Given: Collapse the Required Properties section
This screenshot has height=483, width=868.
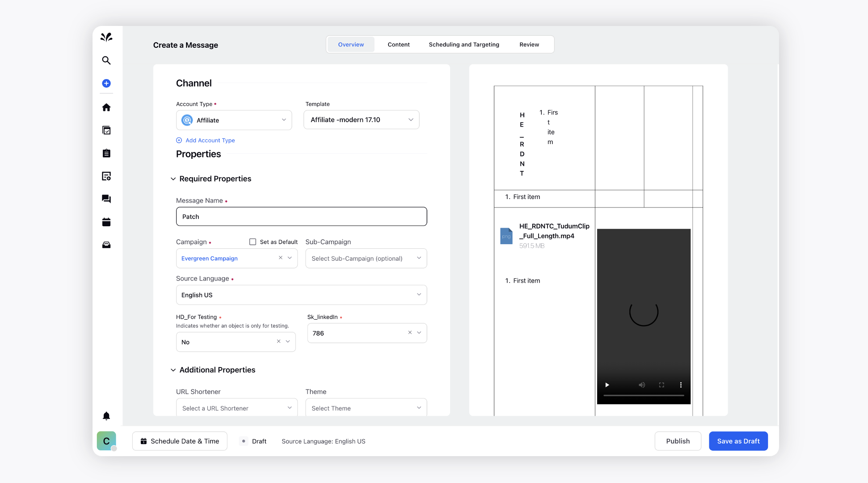Looking at the screenshot, I should click(173, 179).
